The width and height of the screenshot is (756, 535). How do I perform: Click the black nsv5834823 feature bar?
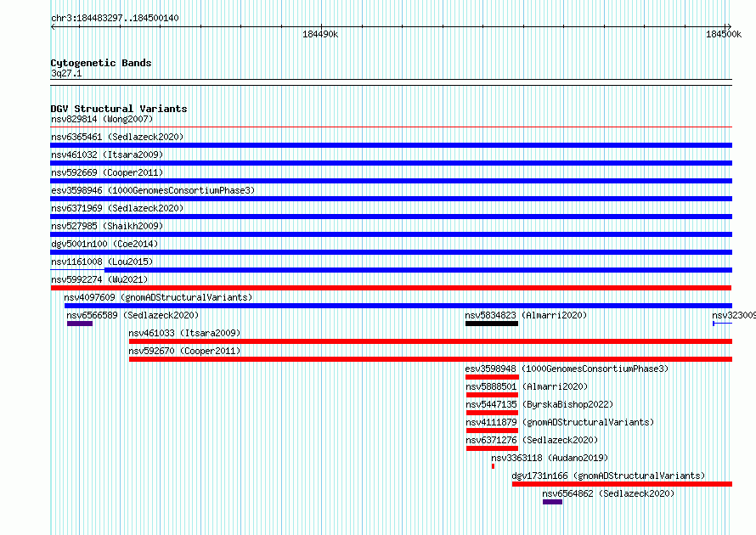tap(492, 324)
